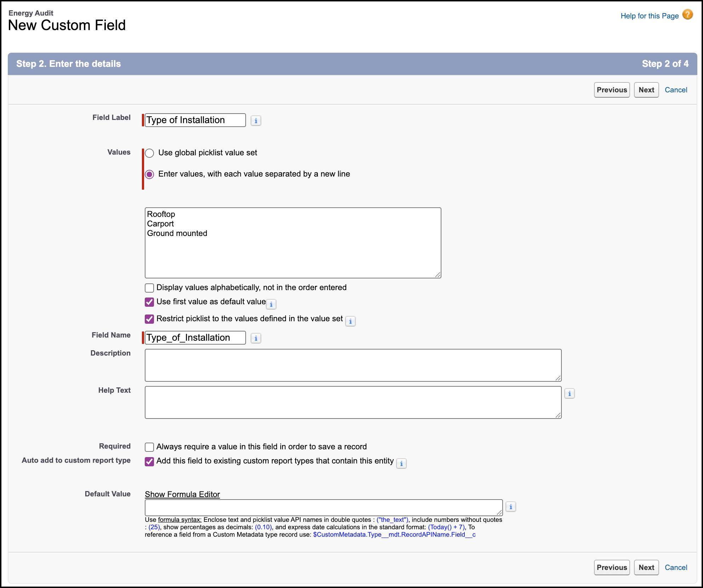Click info icon next to Restrict picklist option
703x588 pixels.
point(350,321)
